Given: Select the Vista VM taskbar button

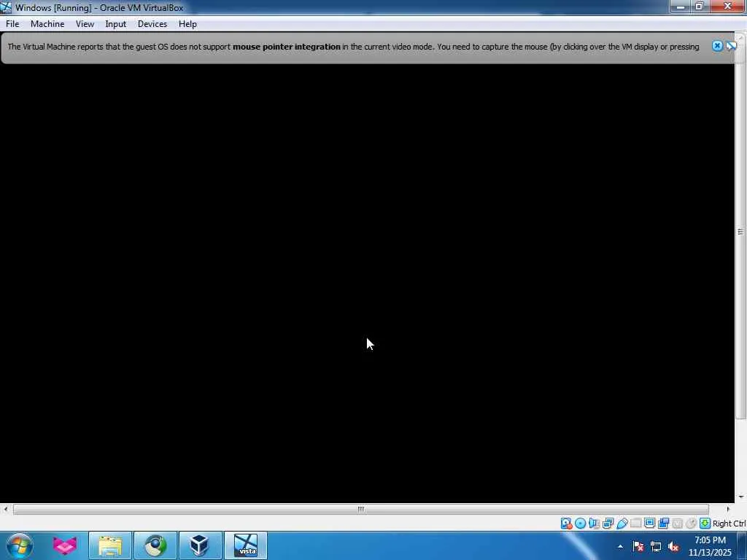Looking at the screenshot, I should (x=246, y=545).
